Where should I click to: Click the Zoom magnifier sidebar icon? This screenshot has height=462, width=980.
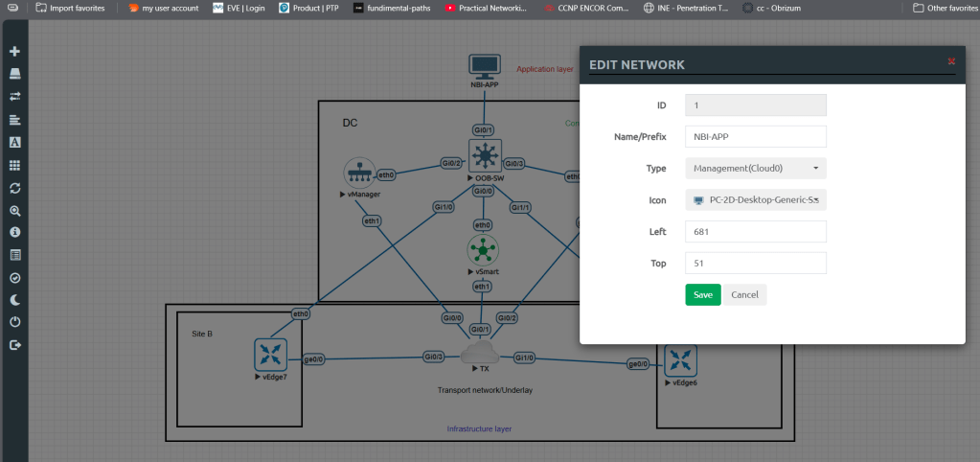pos(14,210)
